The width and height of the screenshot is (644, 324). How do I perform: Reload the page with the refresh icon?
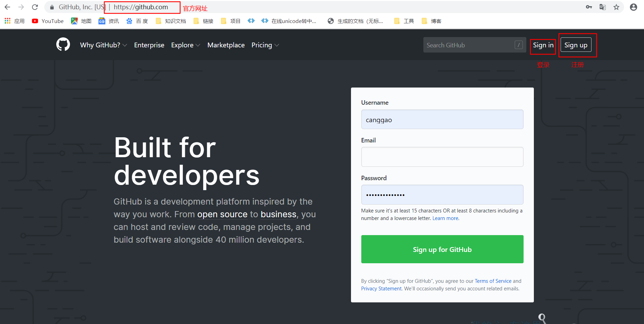click(x=35, y=7)
